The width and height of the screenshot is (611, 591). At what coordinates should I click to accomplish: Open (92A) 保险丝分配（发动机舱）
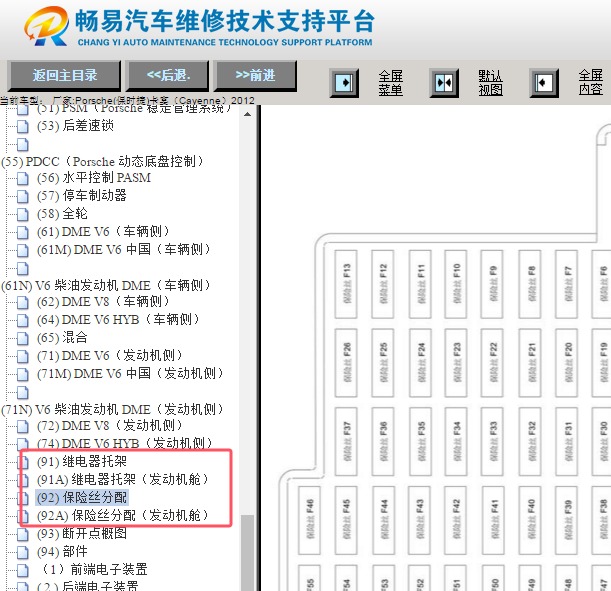123,515
